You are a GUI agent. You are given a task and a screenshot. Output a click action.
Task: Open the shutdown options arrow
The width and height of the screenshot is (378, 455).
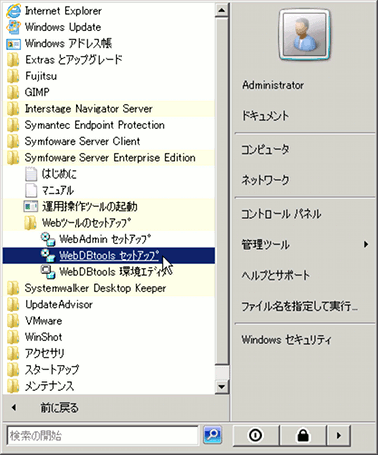(338, 435)
